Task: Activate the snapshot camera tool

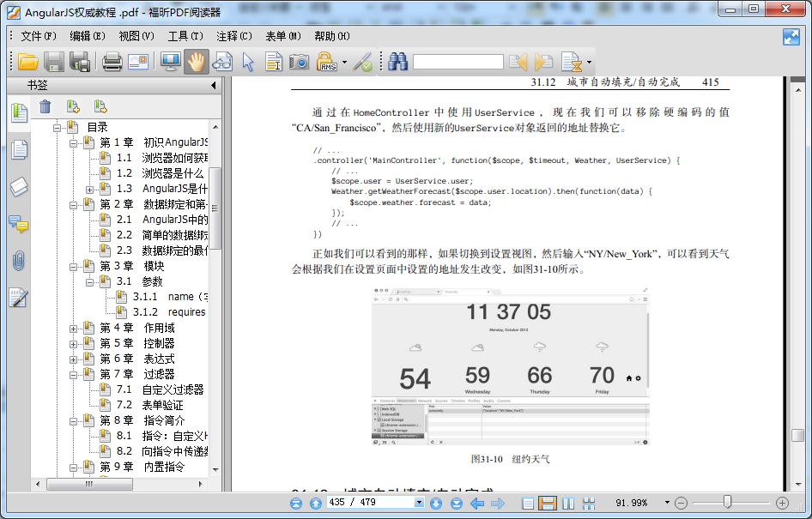Action: click(299, 62)
